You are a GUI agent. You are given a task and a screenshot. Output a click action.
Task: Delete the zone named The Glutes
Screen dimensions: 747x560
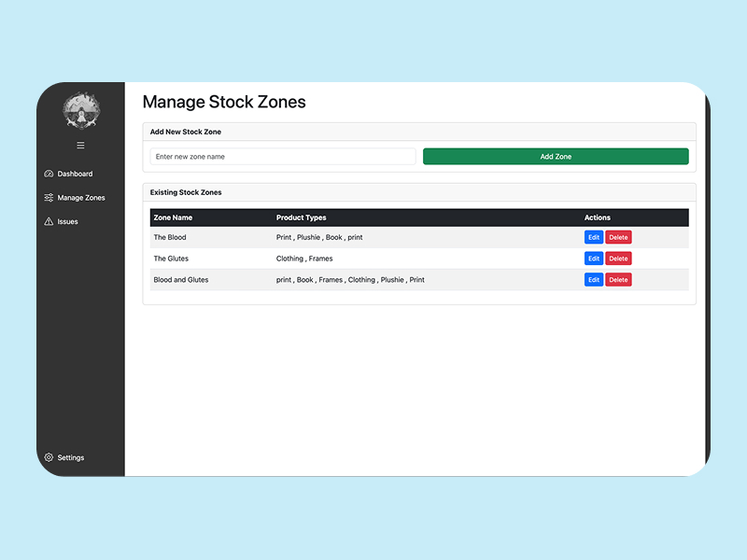[618, 259]
